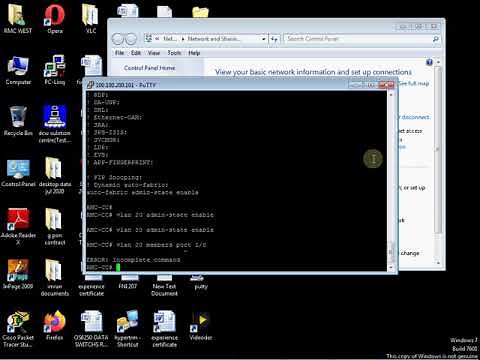Click the PuTTY title bar icon

click(x=90, y=85)
